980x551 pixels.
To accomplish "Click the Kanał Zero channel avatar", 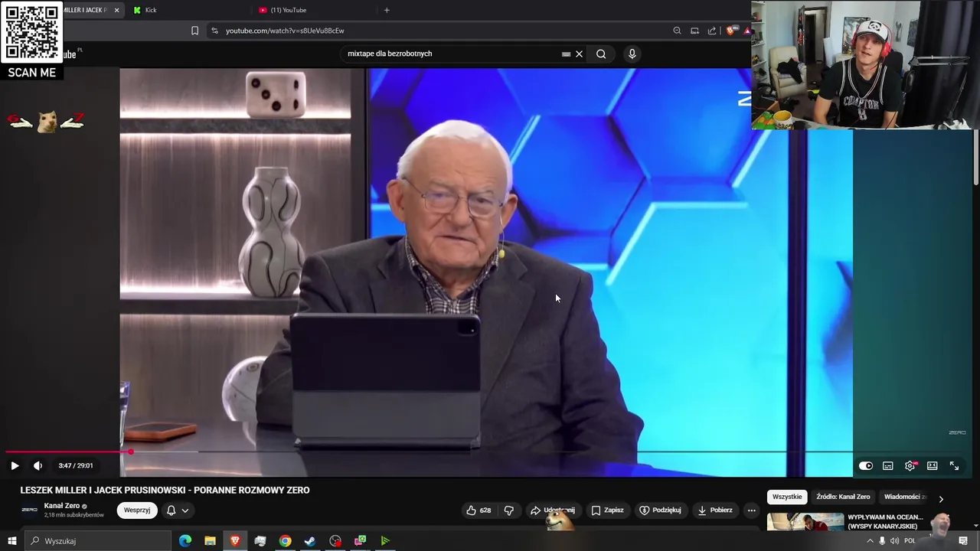I will click(x=29, y=510).
